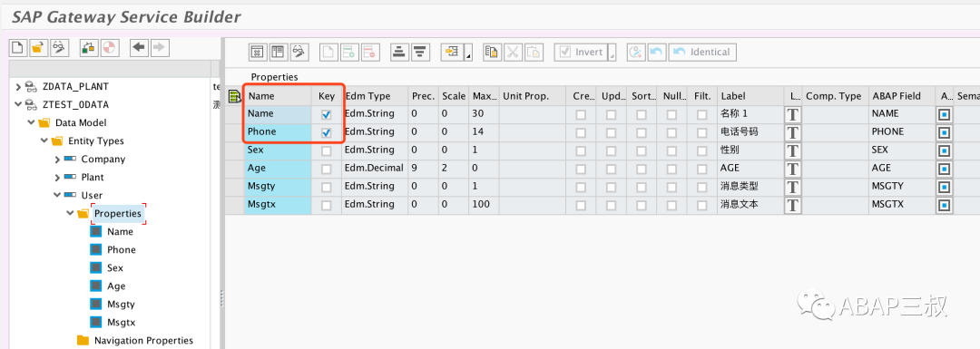The width and height of the screenshot is (980, 349).
Task: Click the paste clipboard icon
Action: pyautogui.click(x=533, y=53)
